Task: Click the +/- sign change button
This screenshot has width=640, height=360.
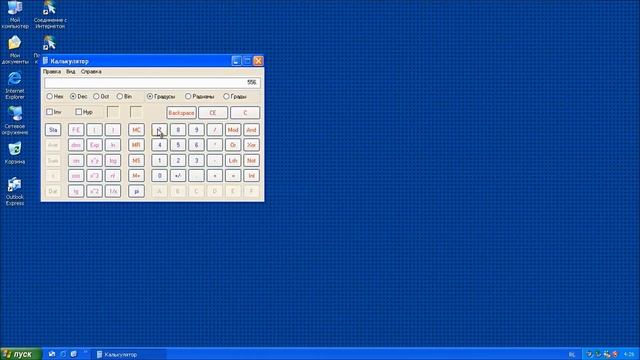Action: point(178,176)
